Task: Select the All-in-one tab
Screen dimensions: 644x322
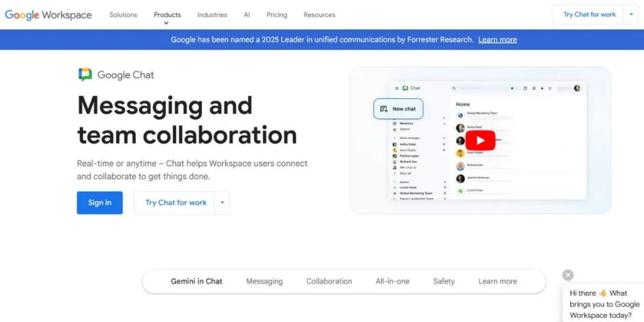Action: [392, 281]
